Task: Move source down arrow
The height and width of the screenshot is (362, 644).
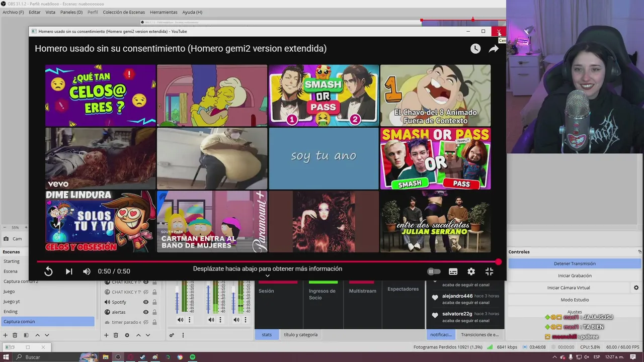Action: (148, 335)
